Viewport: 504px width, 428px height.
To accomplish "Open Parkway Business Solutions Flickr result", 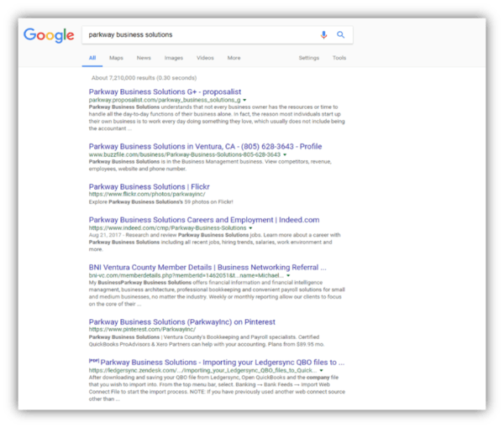I will (150, 186).
